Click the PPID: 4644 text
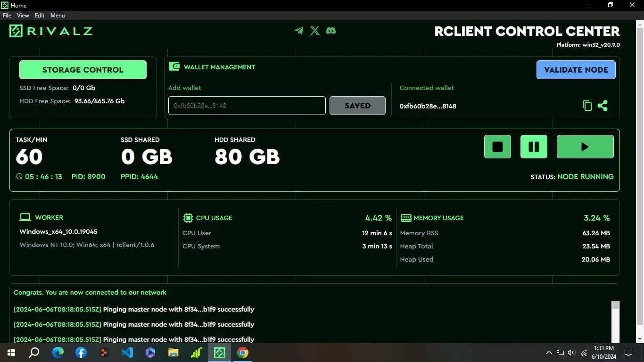 pyautogui.click(x=140, y=177)
